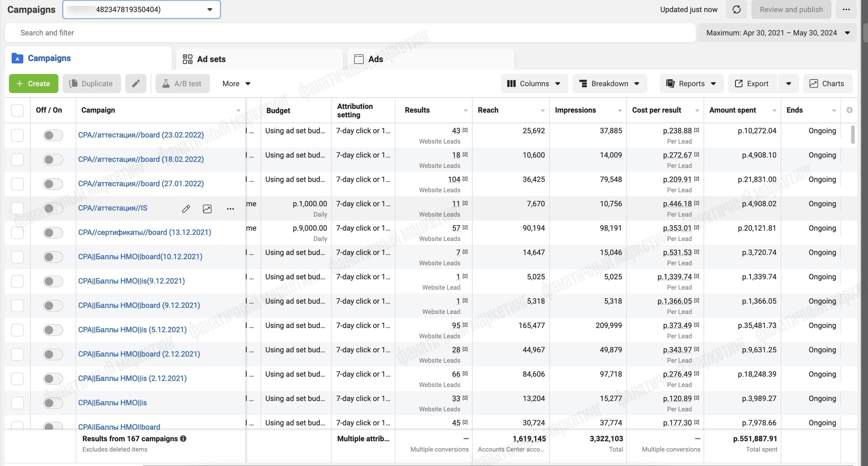Click the Ads tab page icon
This screenshot has width=868, height=466.
[359, 59]
